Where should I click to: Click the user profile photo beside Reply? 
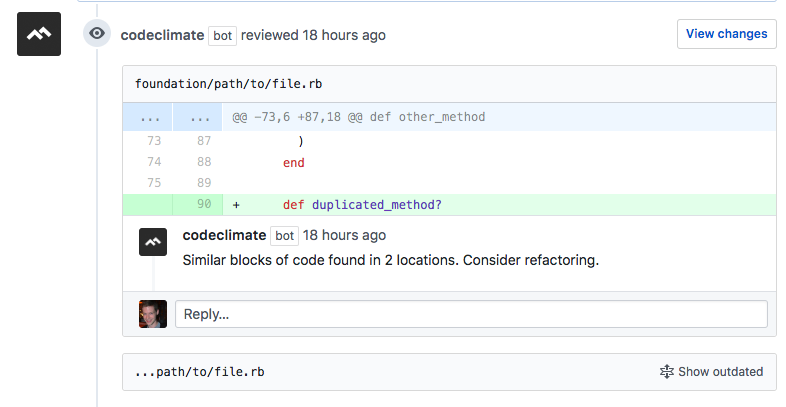(x=153, y=314)
